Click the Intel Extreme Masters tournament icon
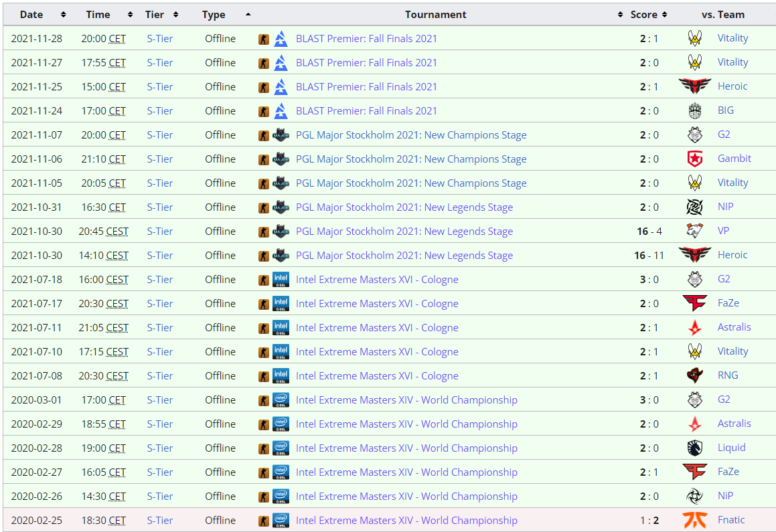776x532 pixels. tap(281, 280)
